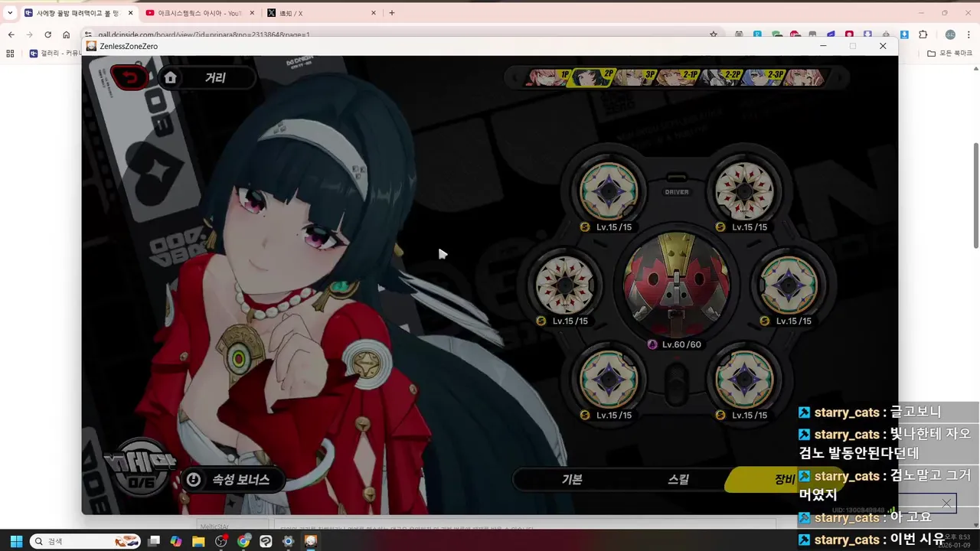
Task: Click chat message '아 고요'
Action: tap(910, 517)
